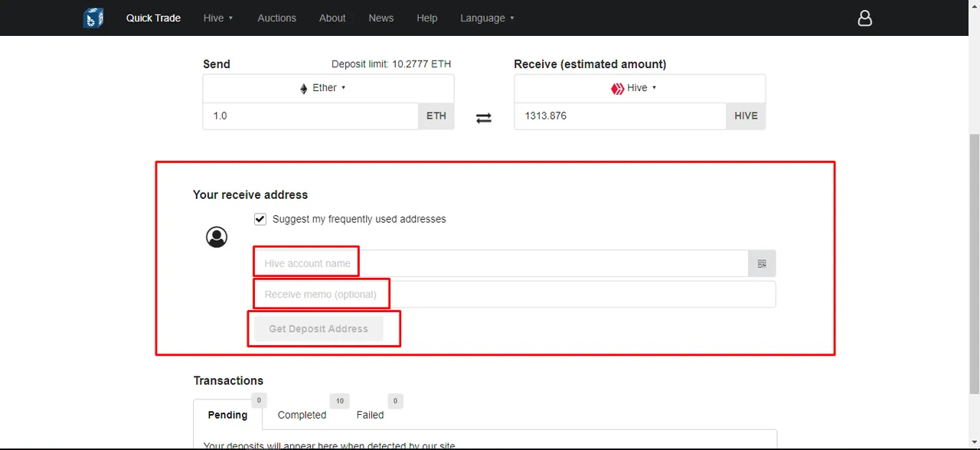Open the Auctions page
The image size is (980, 450).
pos(276,18)
